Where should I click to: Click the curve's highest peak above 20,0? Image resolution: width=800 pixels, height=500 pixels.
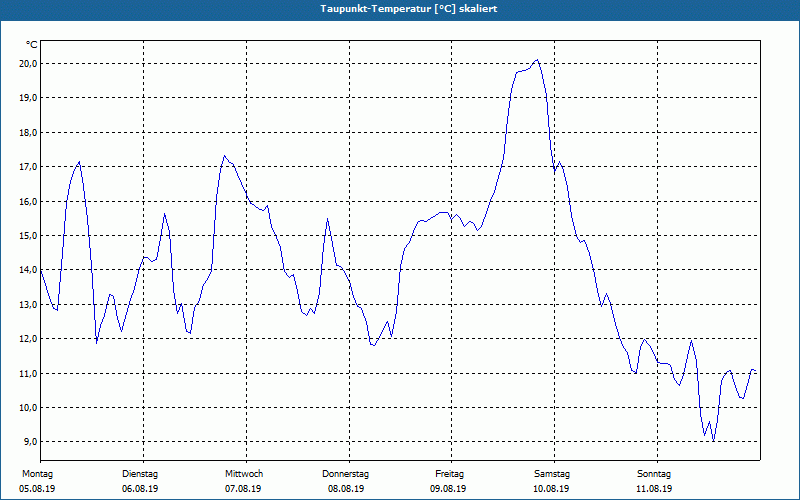coord(537,60)
